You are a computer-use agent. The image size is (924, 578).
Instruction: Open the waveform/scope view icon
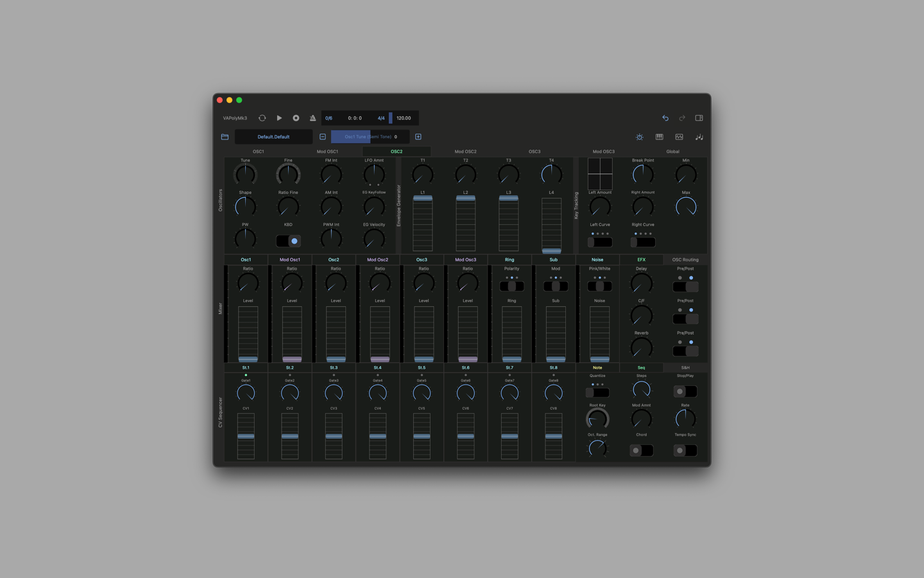coord(679,137)
